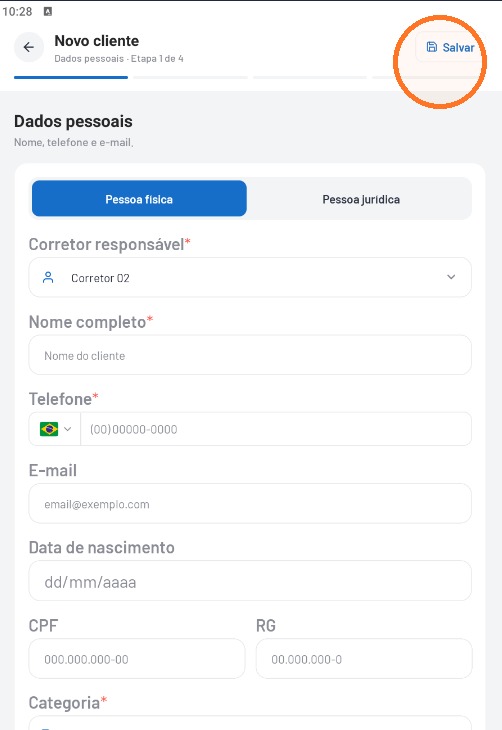
Task: Click the email@exemplo.com field
Action: coord(250,504)
